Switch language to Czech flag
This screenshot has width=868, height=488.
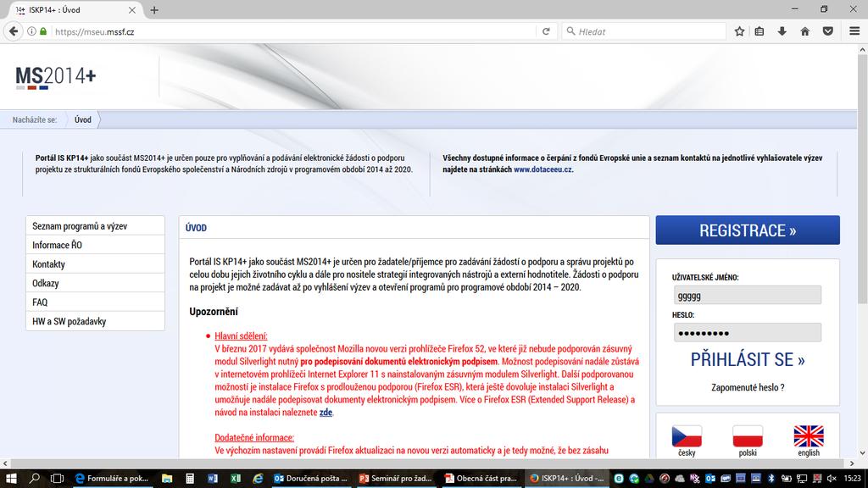(687, 436)
